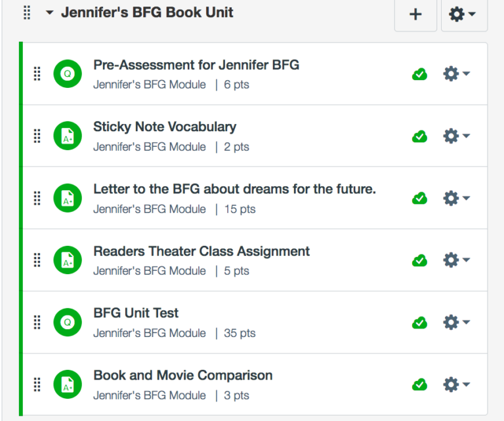Open Readers Theater Class Assignment
Image resolution: width=504 pixels, height=421 pixels.
[x=201, y=251]
